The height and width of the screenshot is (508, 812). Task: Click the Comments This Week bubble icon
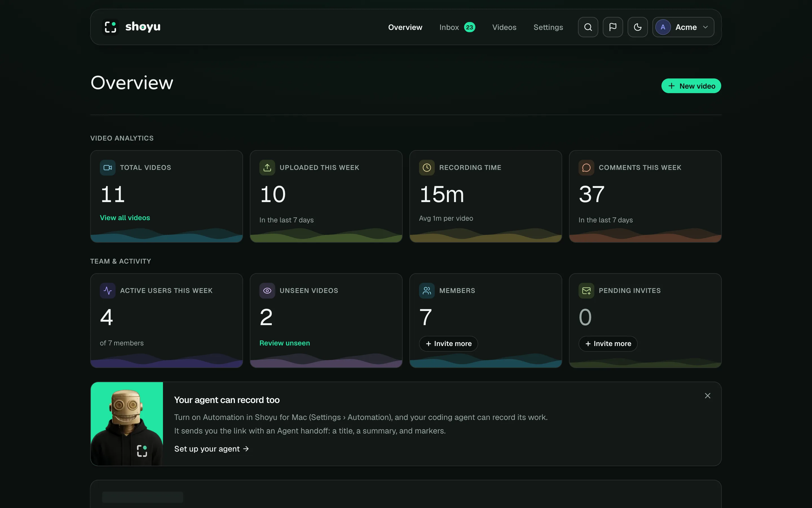[586, 168]
